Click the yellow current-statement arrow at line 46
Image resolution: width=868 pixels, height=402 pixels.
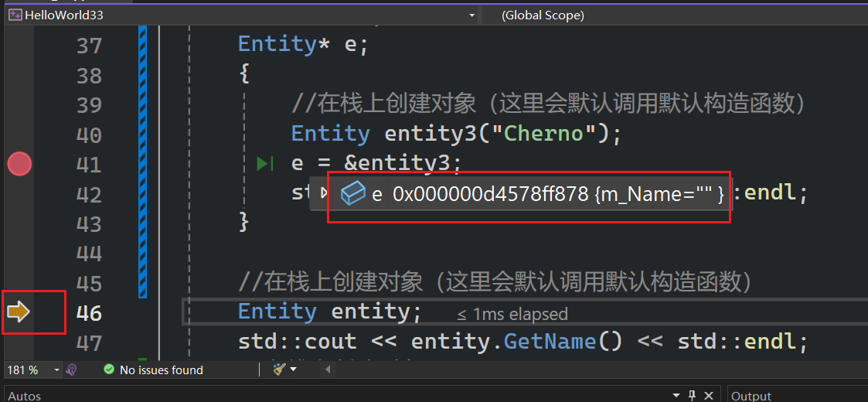click(x=19, y=312)
